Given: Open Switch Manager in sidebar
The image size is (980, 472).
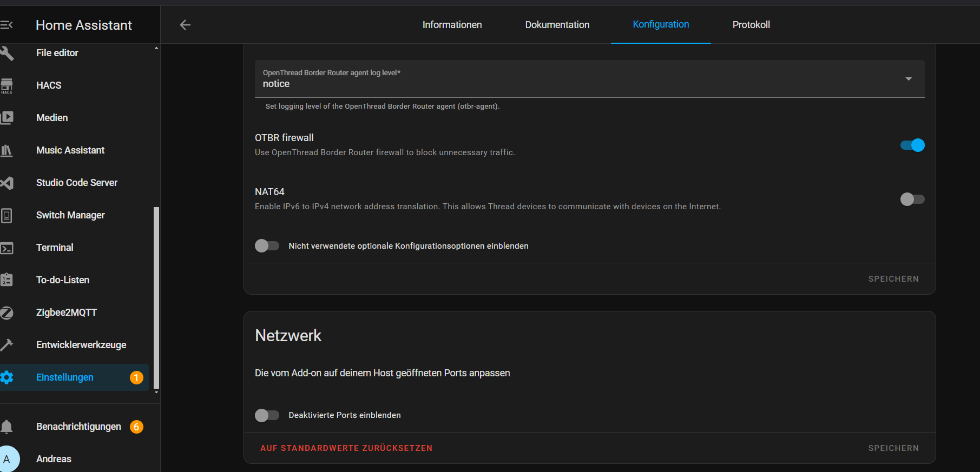Looking at the screenshot, I should click(x=75, y=215).
